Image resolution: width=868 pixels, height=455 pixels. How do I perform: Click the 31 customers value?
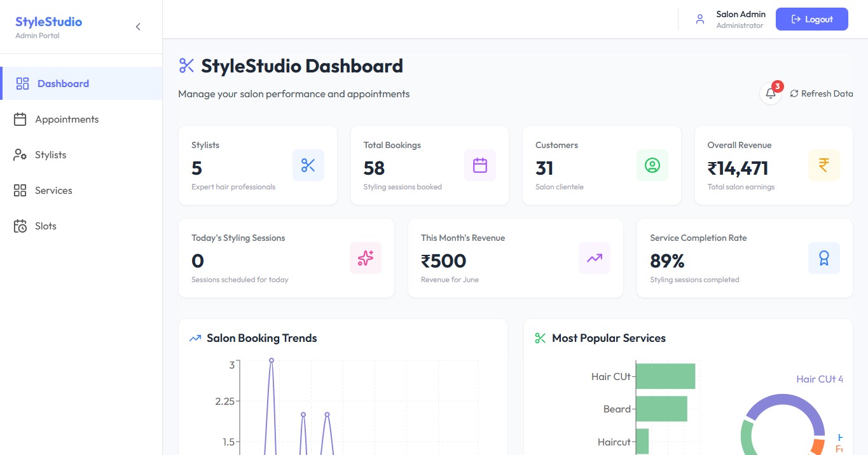click(x=544, y=168)
